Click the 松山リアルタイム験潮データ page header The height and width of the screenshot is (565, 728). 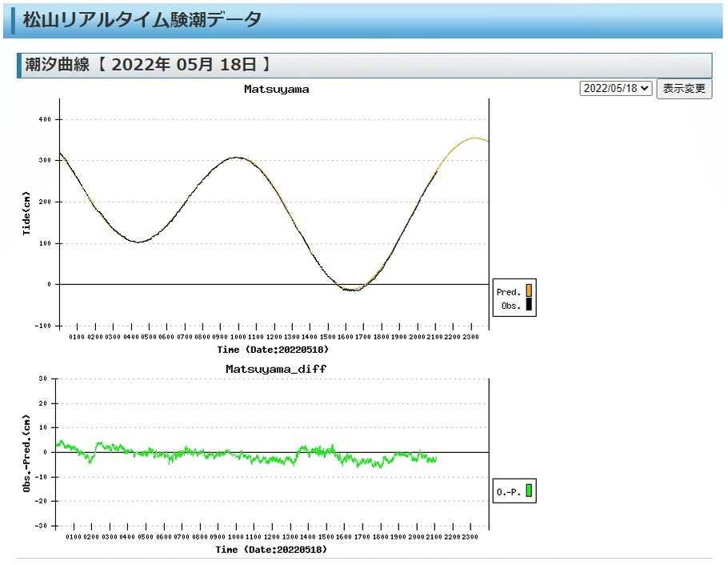142,20
